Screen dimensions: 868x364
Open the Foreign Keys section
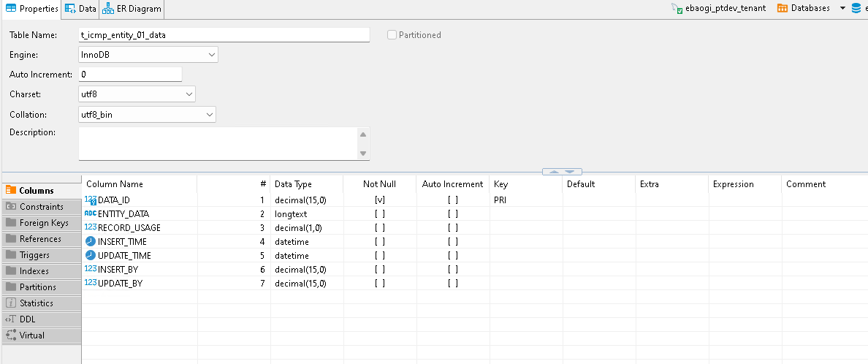tap(41, 223)
